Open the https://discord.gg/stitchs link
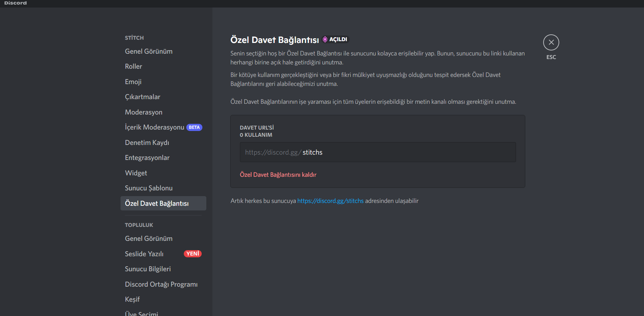 point(330,201)
